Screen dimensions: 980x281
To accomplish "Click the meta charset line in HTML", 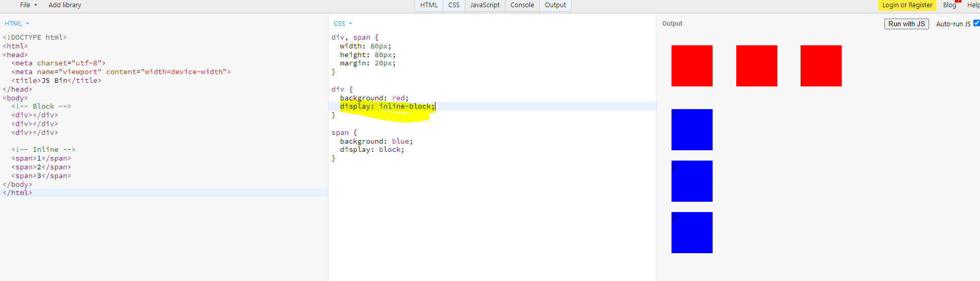I will pos(59,63).
